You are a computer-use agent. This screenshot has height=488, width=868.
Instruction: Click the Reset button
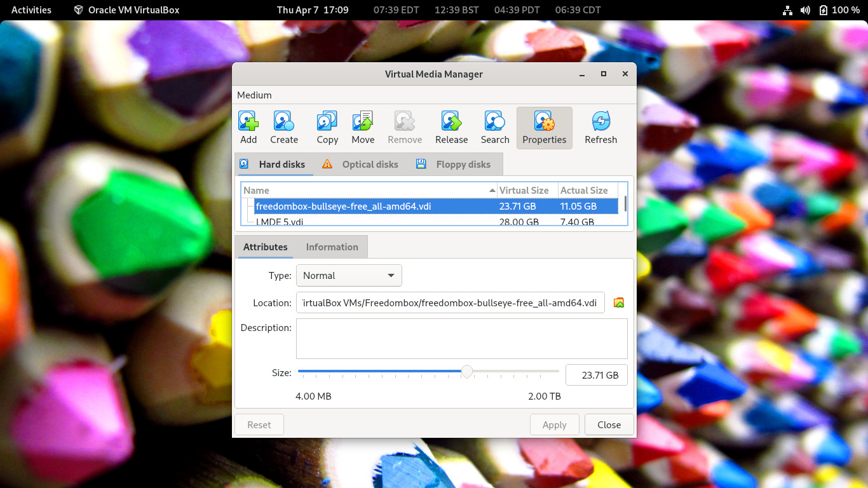point(259,425)
